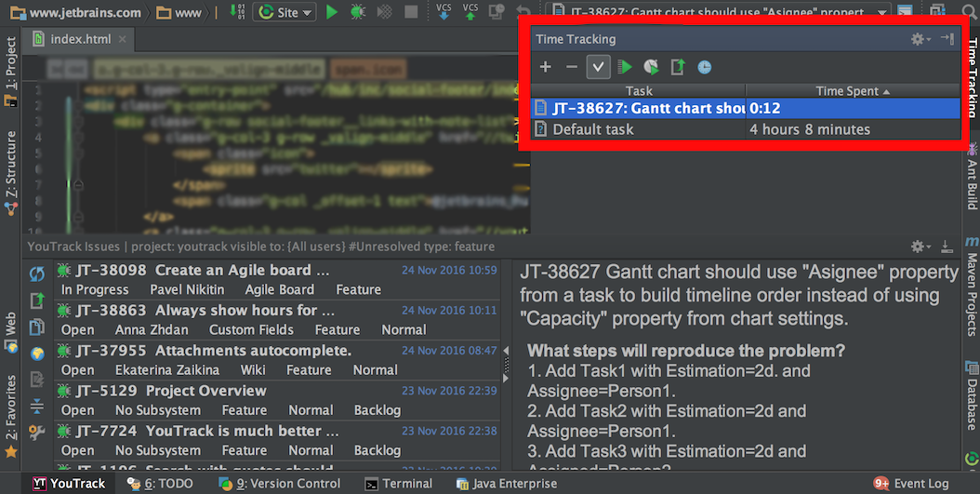This screenshot has width=980, height=494.
Task: Click the YouTrack panel hide download icon
Action: tap(947, 247)
